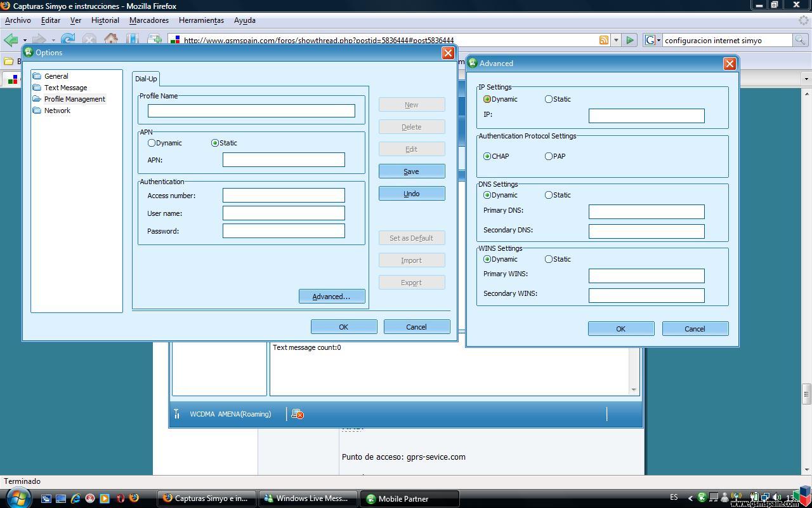Click the User name field
This screenshot has height=508, width=812.
(284, 213)
